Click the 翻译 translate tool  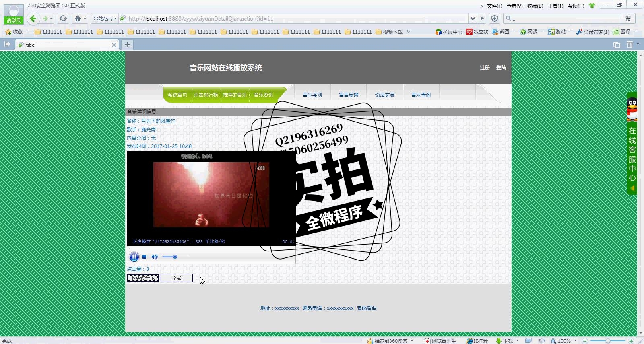(622, 32)
